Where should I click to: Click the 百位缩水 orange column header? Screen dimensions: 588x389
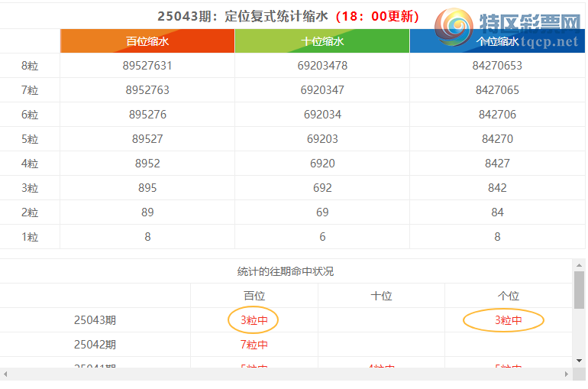pyautogui.click(x=147, y=41)
